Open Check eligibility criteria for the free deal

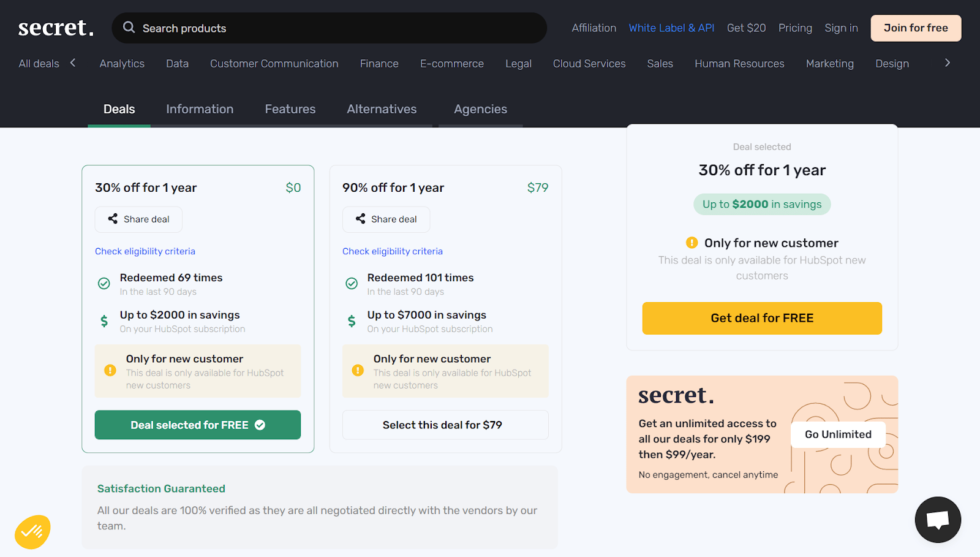(145, 251)
